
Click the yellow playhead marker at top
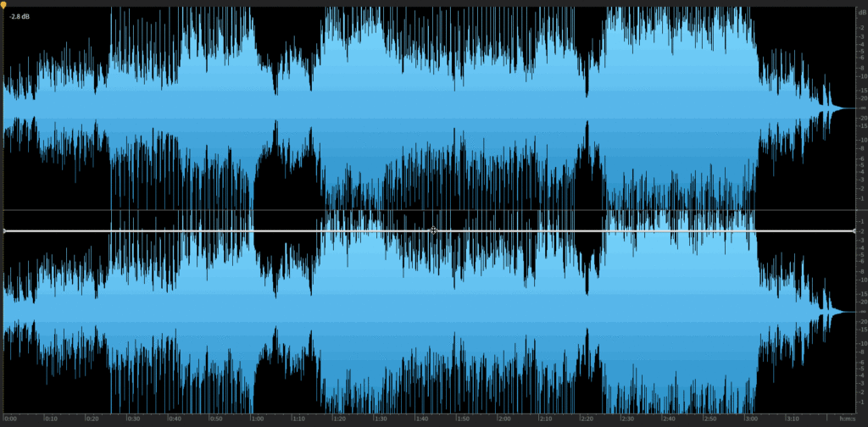pyautogui.click(x=3, y=3)
